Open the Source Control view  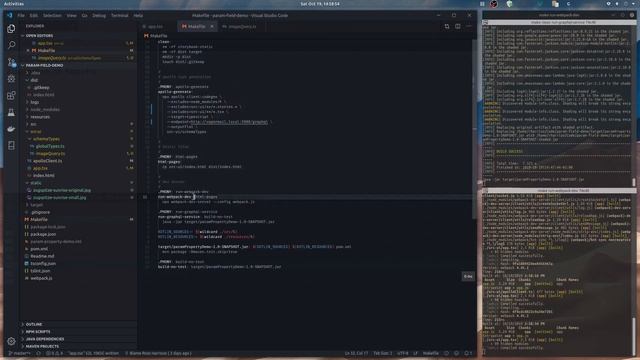coord(11,62)
